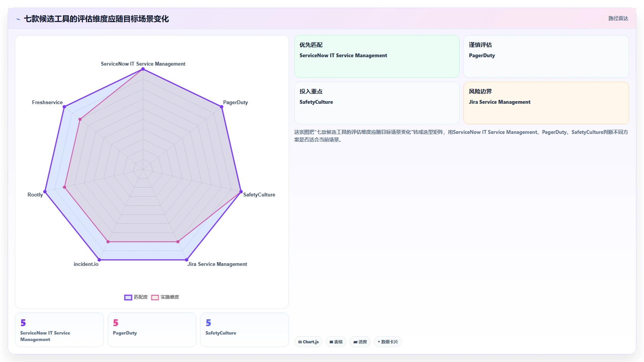
Task: Click pink 实施难度 point on incident.io axis
Action: click(x=108, y=242)
